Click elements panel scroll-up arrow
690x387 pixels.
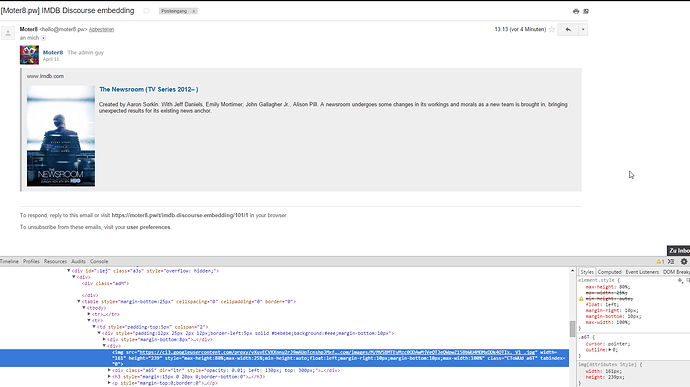tap(573, 271)
